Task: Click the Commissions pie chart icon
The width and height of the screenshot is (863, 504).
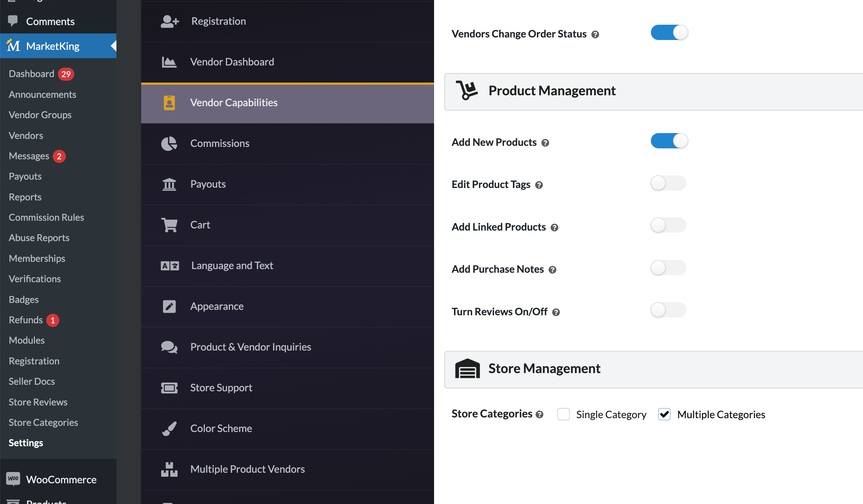Action: pos(169,144)
